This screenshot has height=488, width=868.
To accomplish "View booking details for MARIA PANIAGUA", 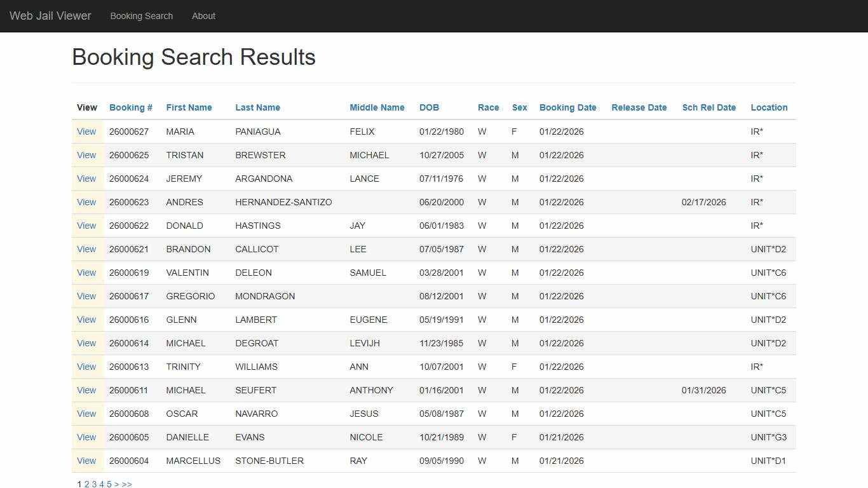I will 86,132.
